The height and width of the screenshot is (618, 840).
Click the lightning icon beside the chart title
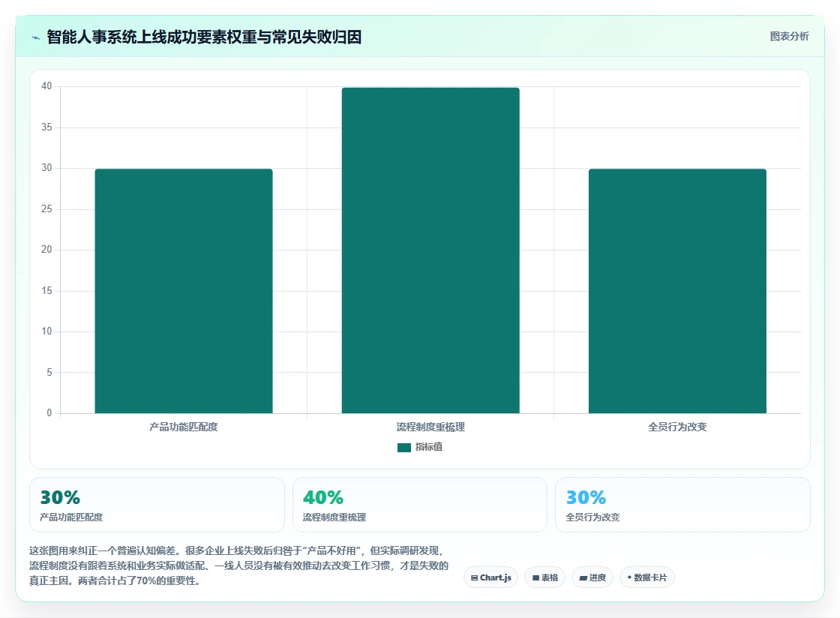pos(35,37)
